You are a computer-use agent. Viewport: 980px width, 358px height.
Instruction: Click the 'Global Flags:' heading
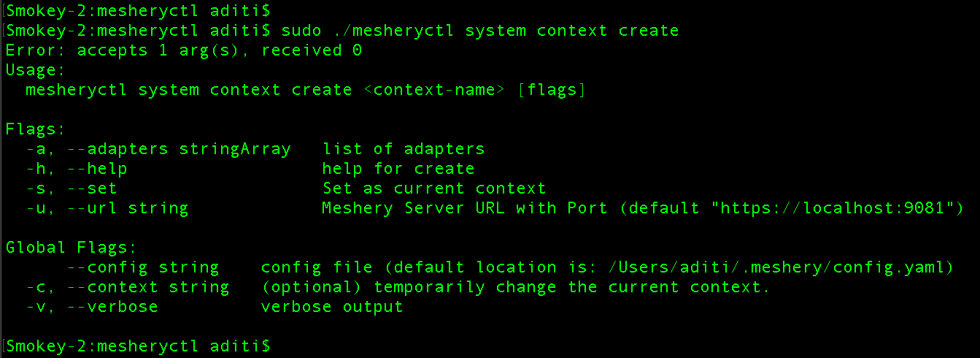click(71, 248)
